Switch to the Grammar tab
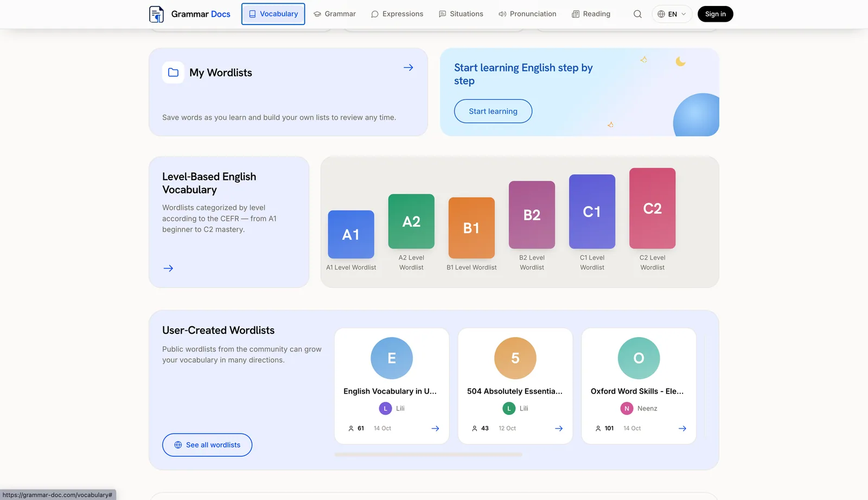 pos(335,14)
